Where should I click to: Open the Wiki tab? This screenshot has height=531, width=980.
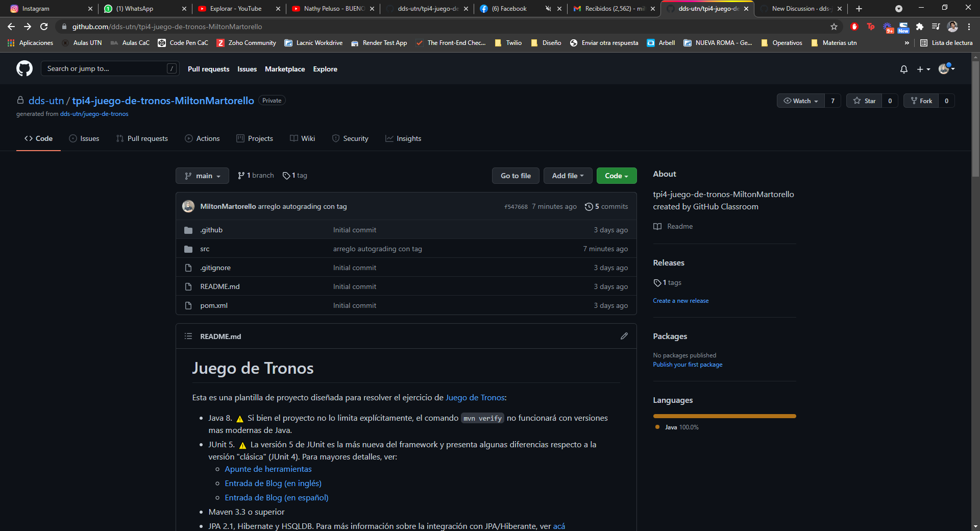coord(303,138)
